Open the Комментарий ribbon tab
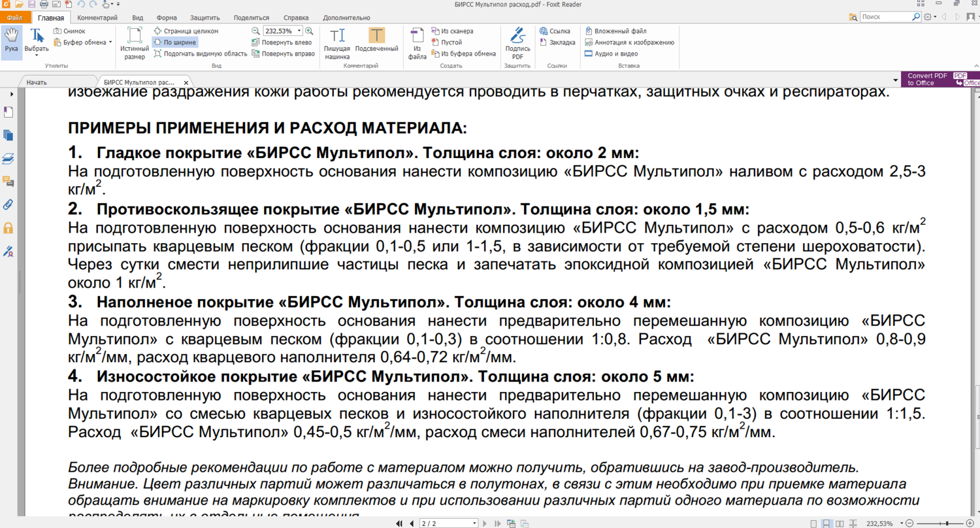 (97, 18)
